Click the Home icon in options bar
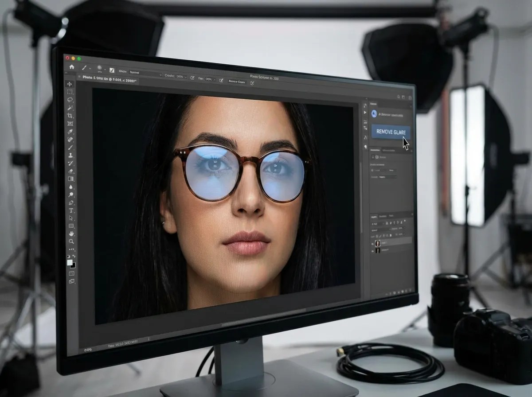This screenshot has width=532, height=397. [x=72, y=67]
